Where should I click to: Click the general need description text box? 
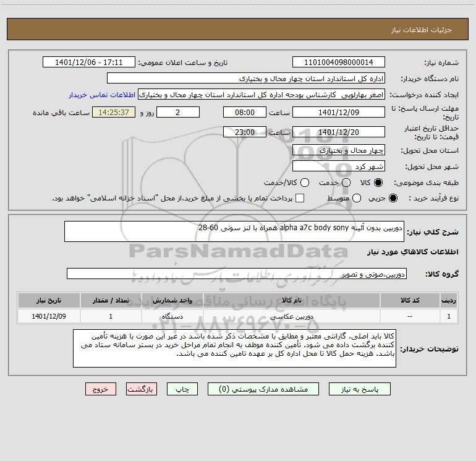234,231
